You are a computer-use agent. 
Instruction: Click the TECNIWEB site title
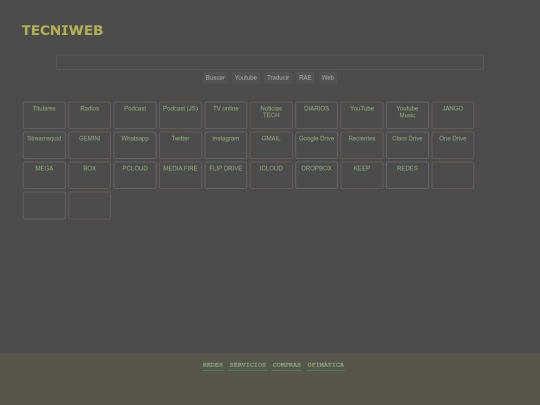point(62,30)
